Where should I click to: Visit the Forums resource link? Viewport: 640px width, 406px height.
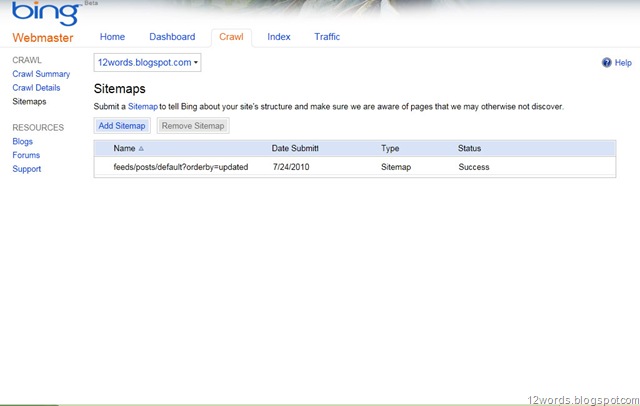coord(26,155)
